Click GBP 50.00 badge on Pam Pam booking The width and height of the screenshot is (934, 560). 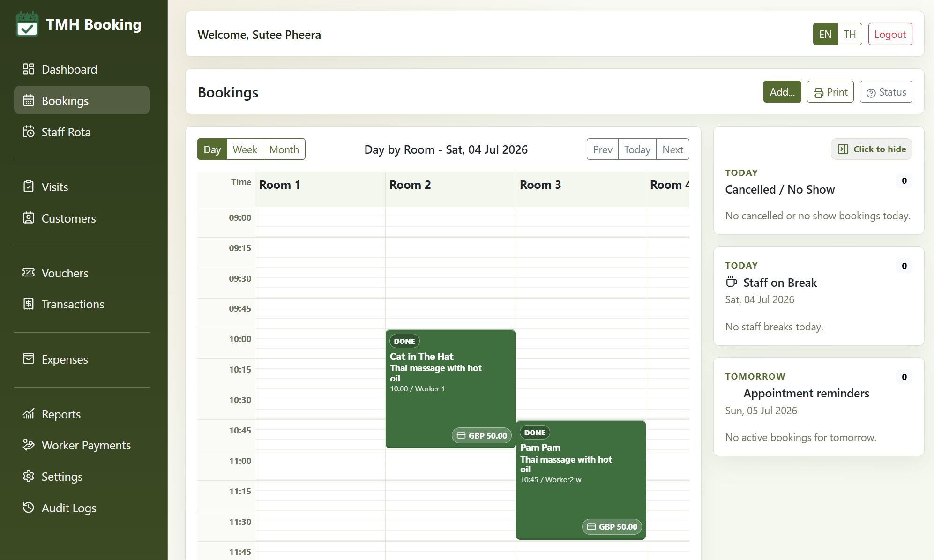[x=612, y=527]
